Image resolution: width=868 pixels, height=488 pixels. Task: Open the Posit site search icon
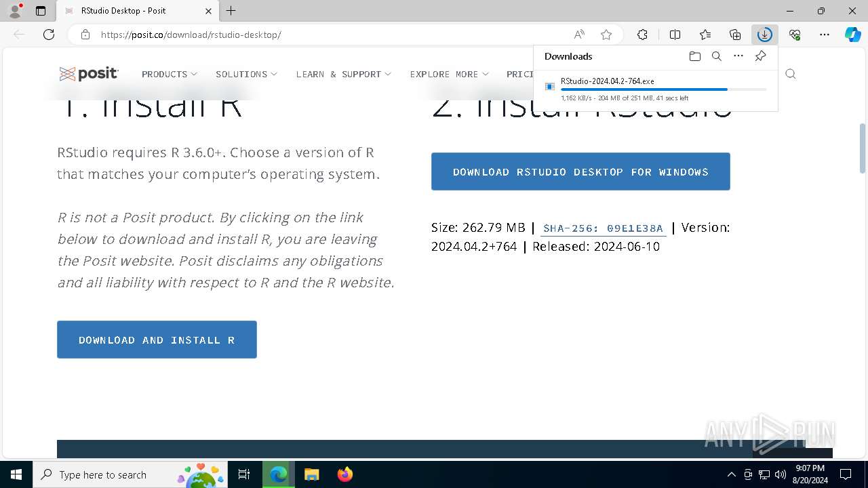[x=791, y=74]
